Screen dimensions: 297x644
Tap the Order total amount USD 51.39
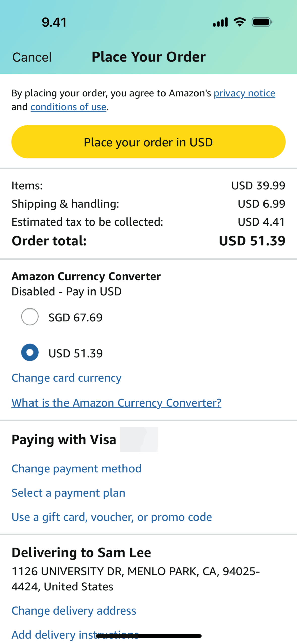click(x=252, y=241)
